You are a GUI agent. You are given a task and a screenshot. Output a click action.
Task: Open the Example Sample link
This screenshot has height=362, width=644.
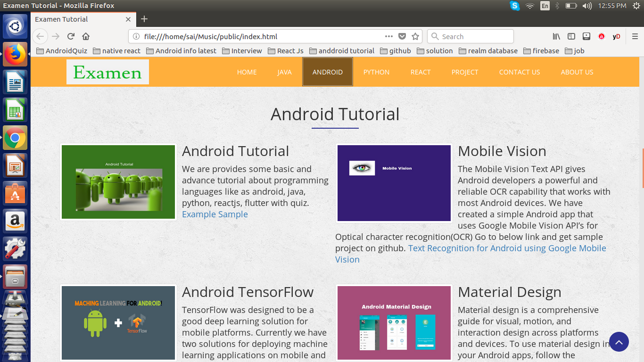[215, 214]
